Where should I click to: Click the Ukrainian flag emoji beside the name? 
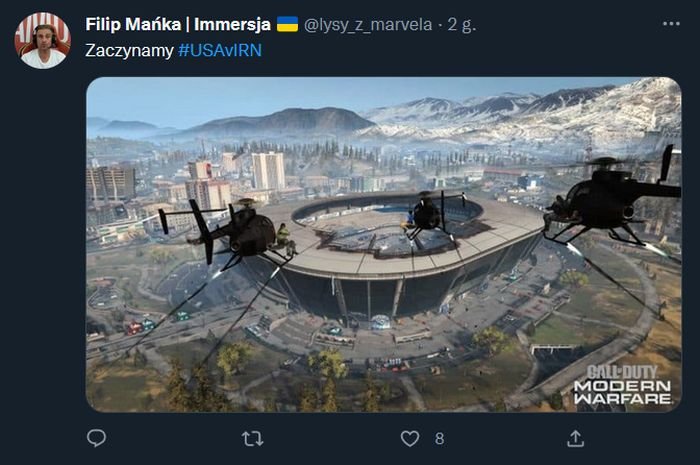tap(287, 24)
